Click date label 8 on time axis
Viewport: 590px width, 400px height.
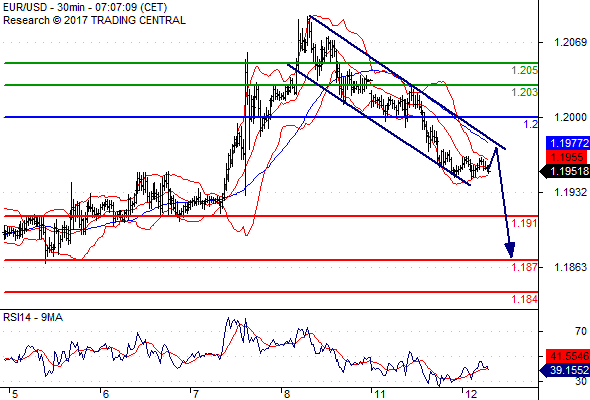pos(286,394)
